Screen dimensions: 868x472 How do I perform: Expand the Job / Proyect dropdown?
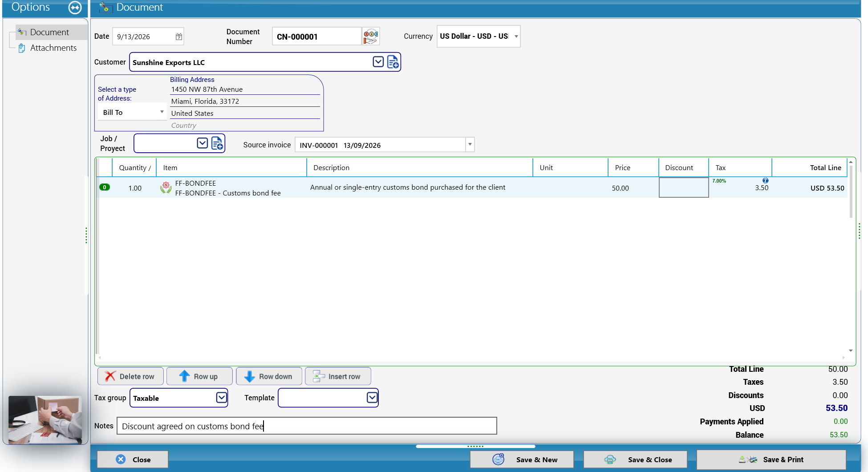202,143
